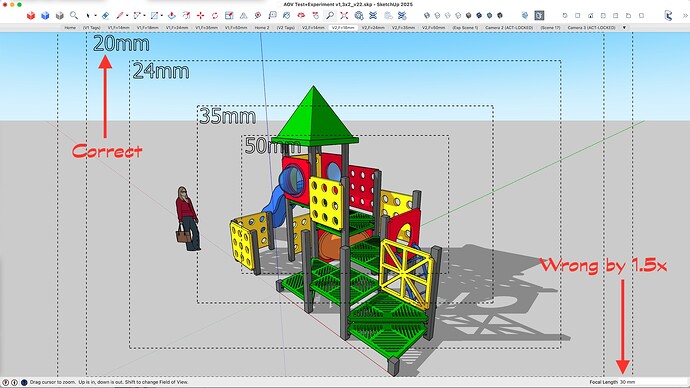Click the gray cube component icon

59,15
